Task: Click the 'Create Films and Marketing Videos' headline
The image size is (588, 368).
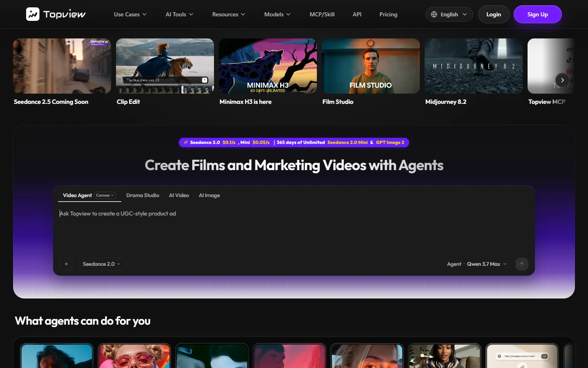Action: (x=294, y=165)
